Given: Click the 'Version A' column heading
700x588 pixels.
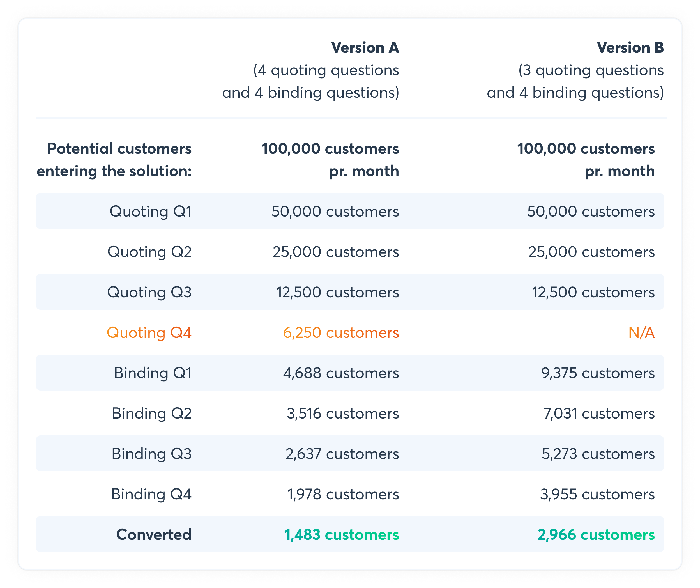Looking at the screenshot, I should coord(365,47).
